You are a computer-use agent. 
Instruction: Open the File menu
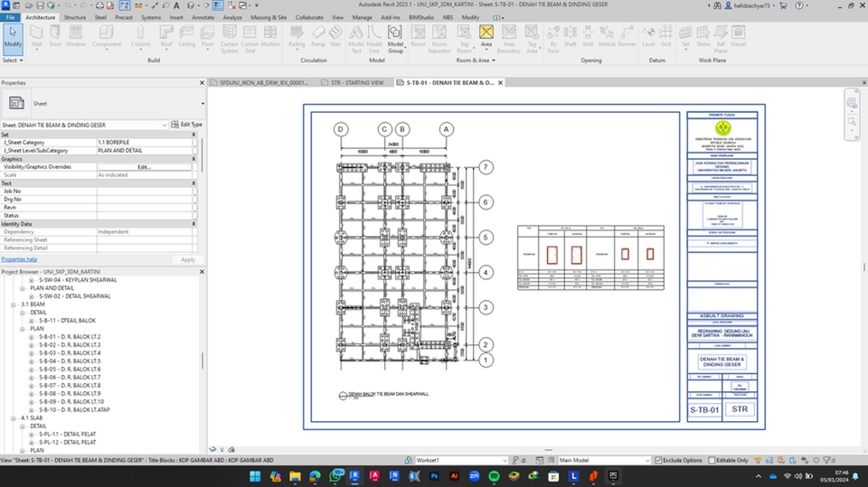coord(10,18)
